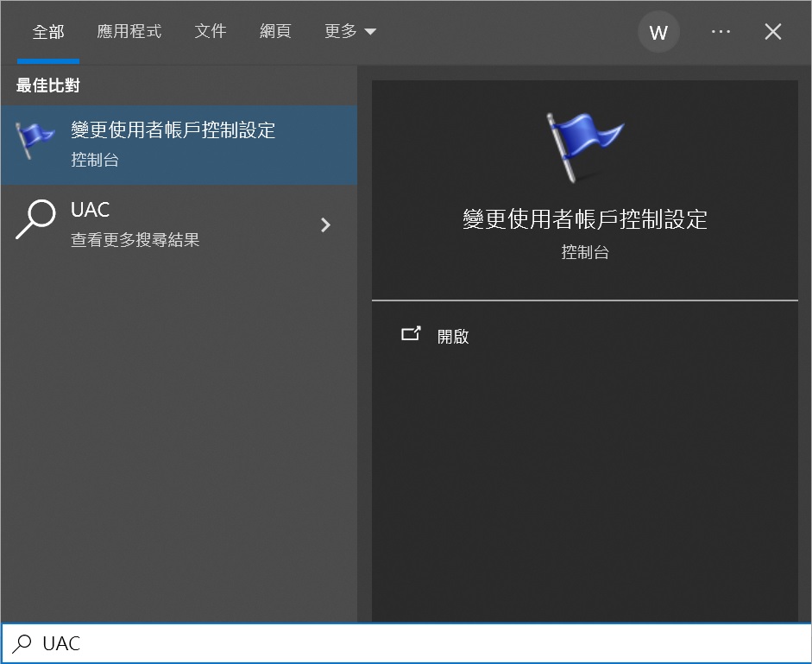
Task: Switch to the 文件 tab
Action: pyautogui.click(x=211, y=32)
